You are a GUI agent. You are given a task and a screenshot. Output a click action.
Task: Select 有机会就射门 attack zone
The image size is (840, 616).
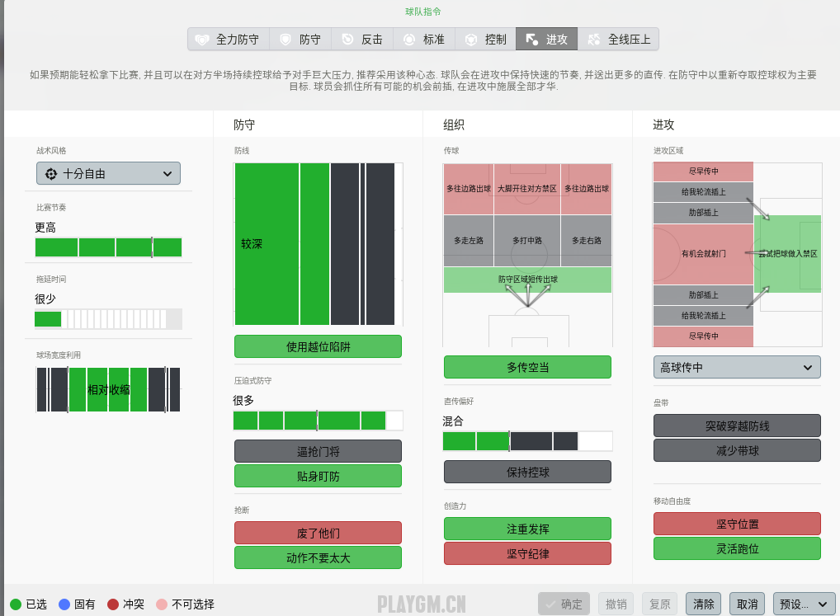(703, 254)
